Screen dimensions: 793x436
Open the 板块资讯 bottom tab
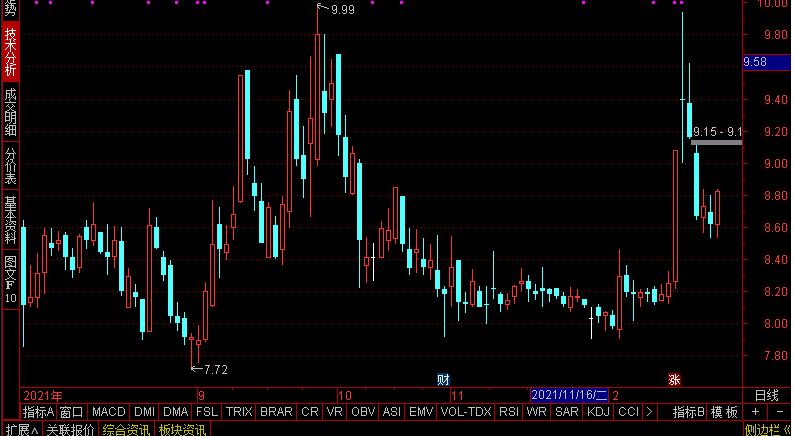click(x=182, y=430)
